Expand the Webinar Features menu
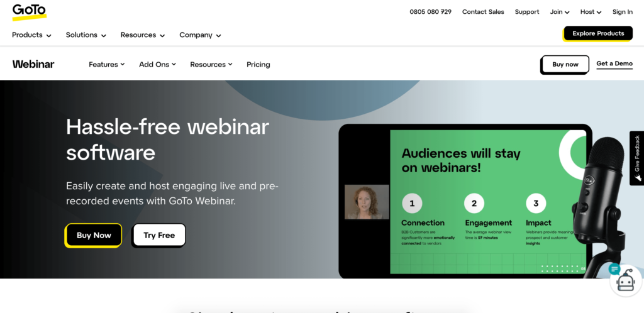 coord(107,64)
